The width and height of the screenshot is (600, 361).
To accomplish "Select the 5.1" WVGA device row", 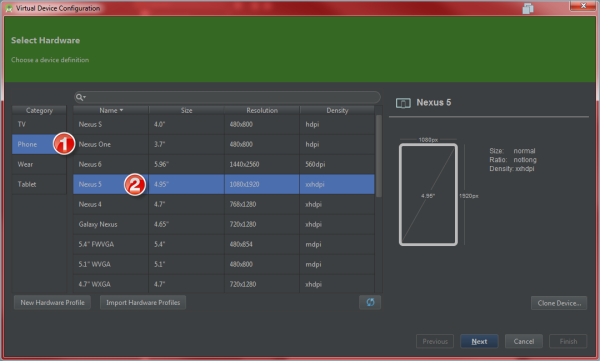I will (224, 264).
